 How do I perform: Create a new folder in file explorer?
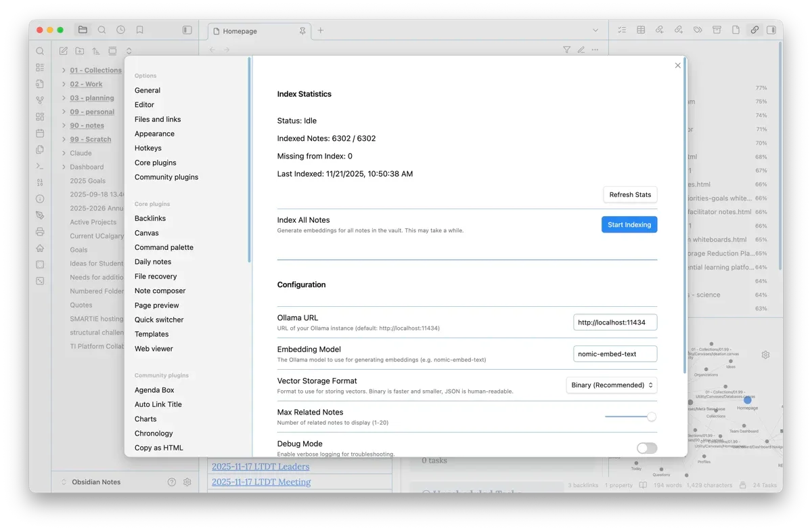click(x=80, y=51)
